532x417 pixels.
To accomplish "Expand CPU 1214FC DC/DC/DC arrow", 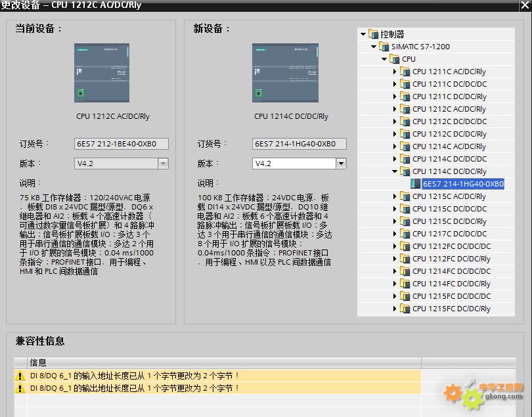I will coord(395,271).
